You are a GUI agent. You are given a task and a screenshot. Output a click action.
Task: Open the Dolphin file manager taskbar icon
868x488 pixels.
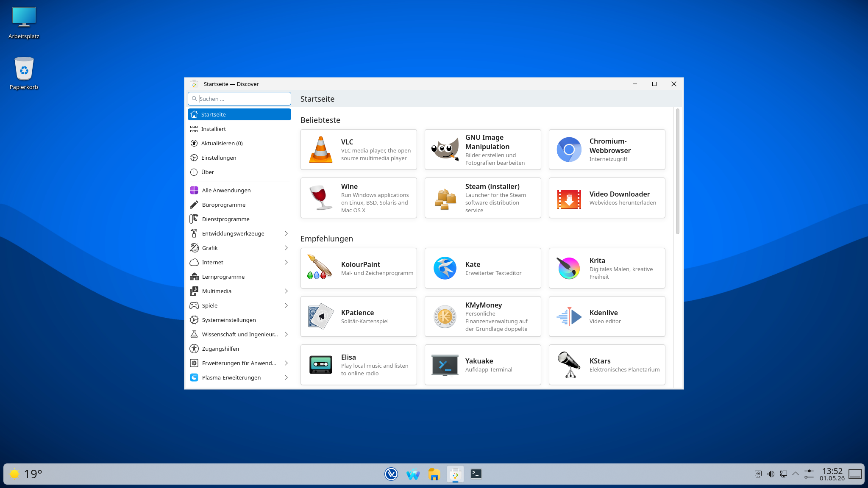click(434, 474)
